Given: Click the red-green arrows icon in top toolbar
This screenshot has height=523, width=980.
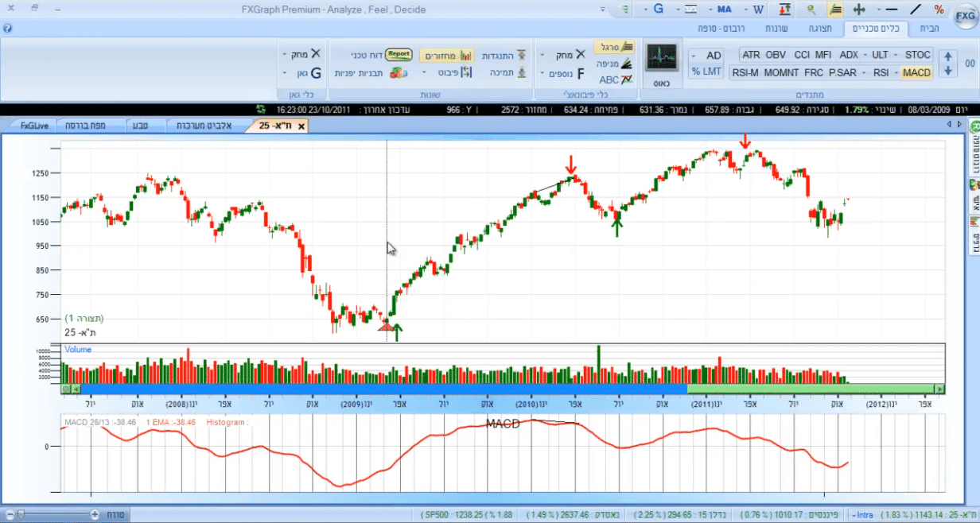Looking at the screenshot, I should tap(785, 10).
